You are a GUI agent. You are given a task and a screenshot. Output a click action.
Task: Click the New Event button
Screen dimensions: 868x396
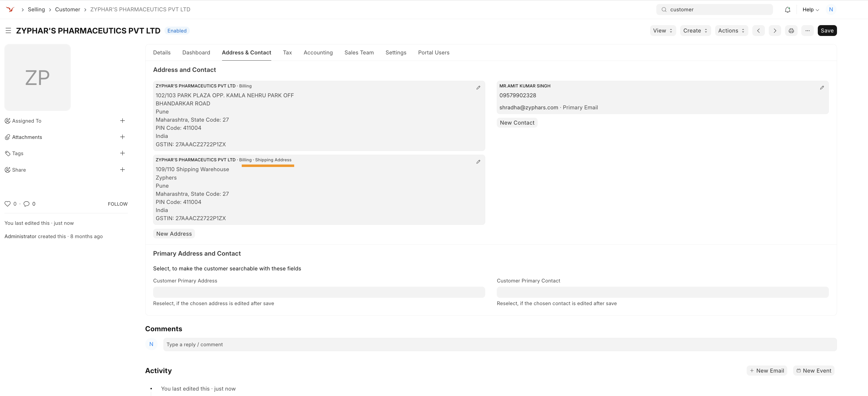click(813, 371)
